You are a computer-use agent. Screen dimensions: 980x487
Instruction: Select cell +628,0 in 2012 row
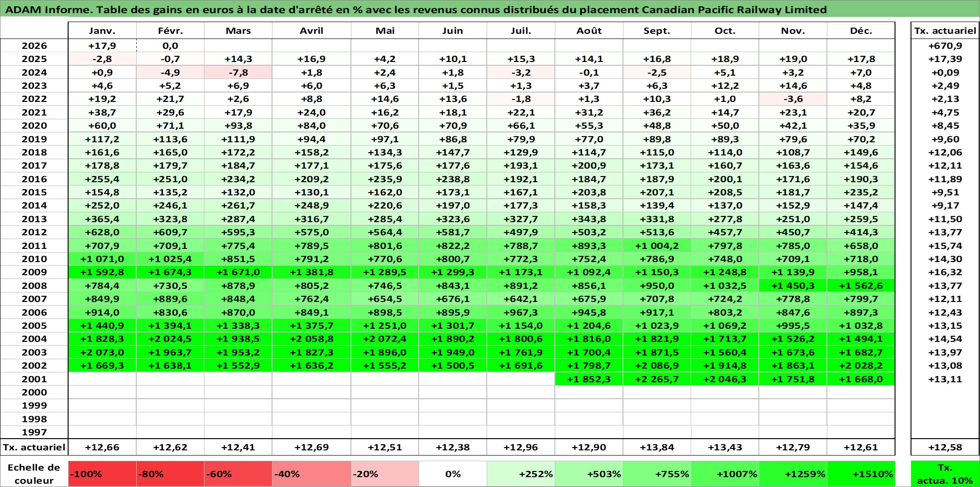click(102, 232)
